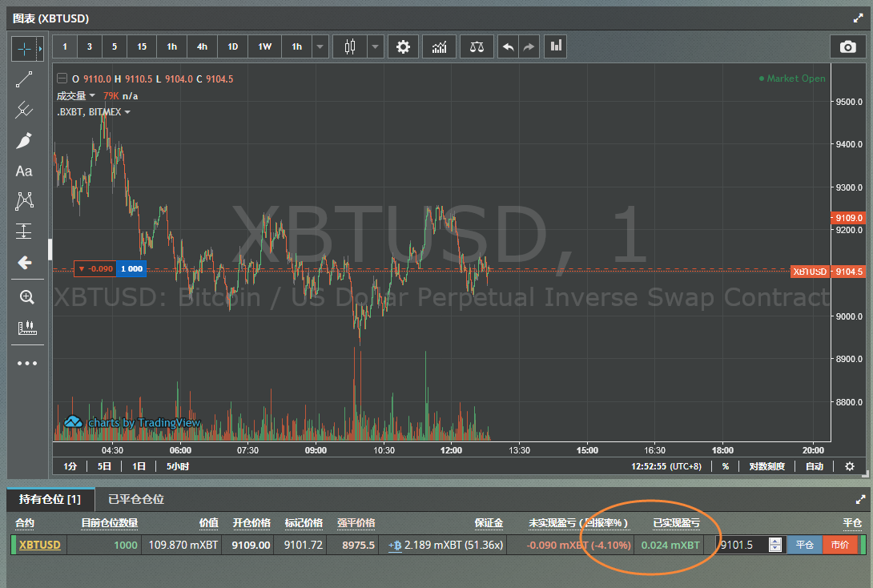Switch to 1D interval
Image resolution: width=873 pixels, height=588 pixels.
233,46
